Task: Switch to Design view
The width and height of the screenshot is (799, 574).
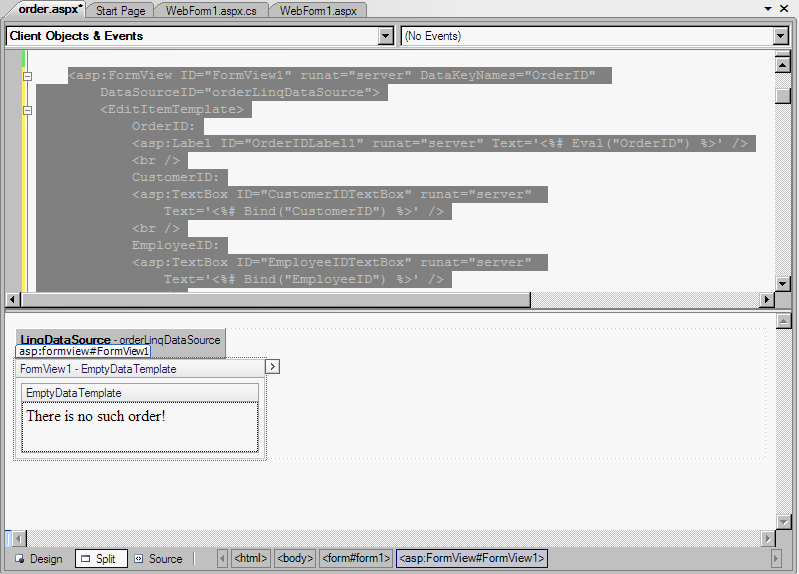Action: 39,559
